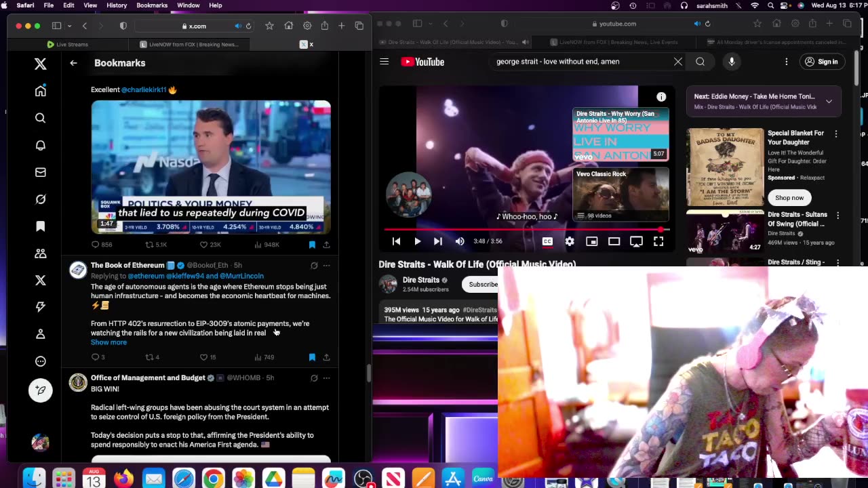Open the File menu in menu bar
The height and width of the screenshot is (488, 868).
tap(49, 5)
